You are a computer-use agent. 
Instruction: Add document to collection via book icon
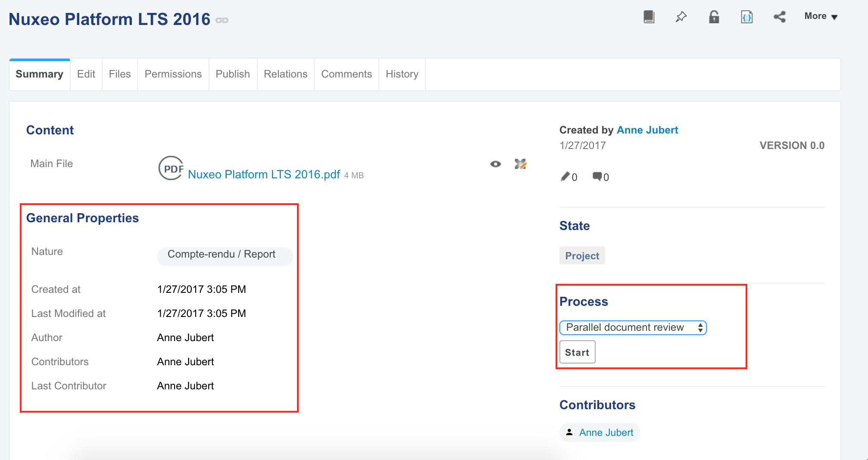point(649,17)
